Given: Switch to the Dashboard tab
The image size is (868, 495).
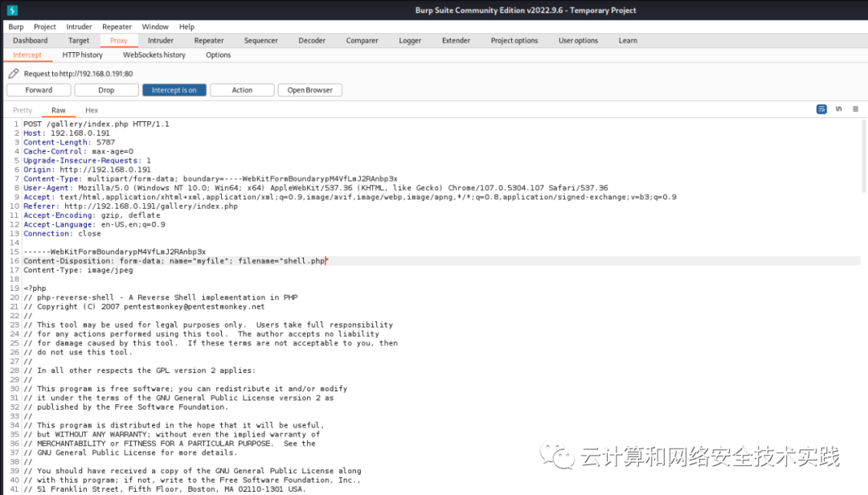Looking at the screenshot, I should click(x=31, y=40).
